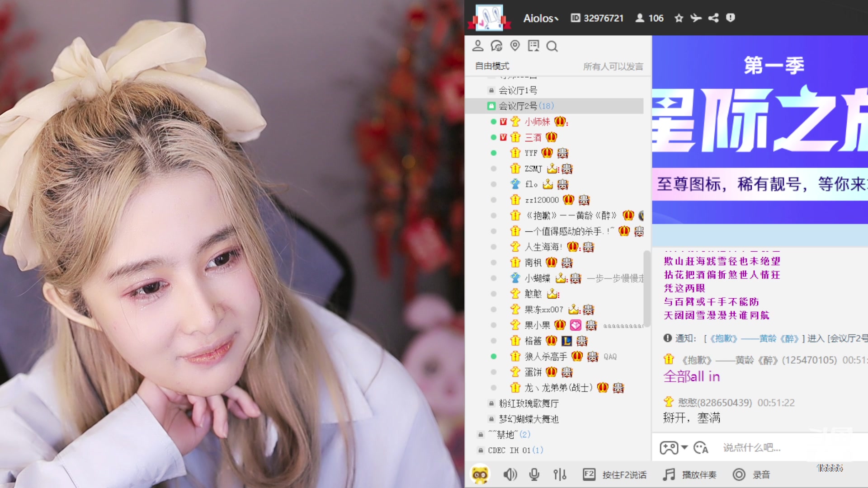
Task: Click the crown badge next to 小师妹
Action: point(560,121)
